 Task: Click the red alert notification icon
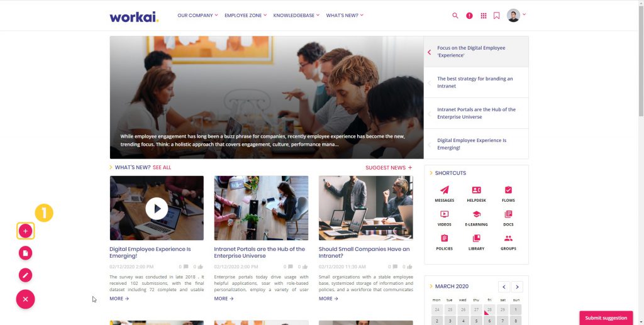pyautogui.click(x=469, y=16)
